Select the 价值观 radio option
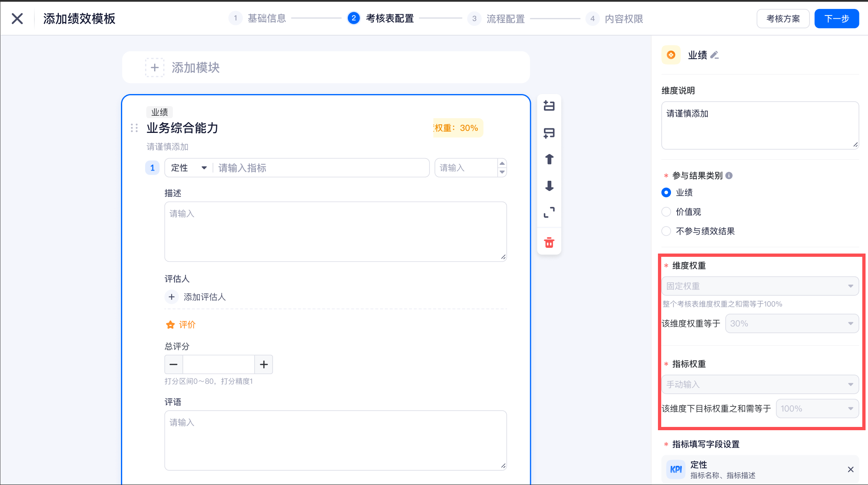 coord(666,212)
